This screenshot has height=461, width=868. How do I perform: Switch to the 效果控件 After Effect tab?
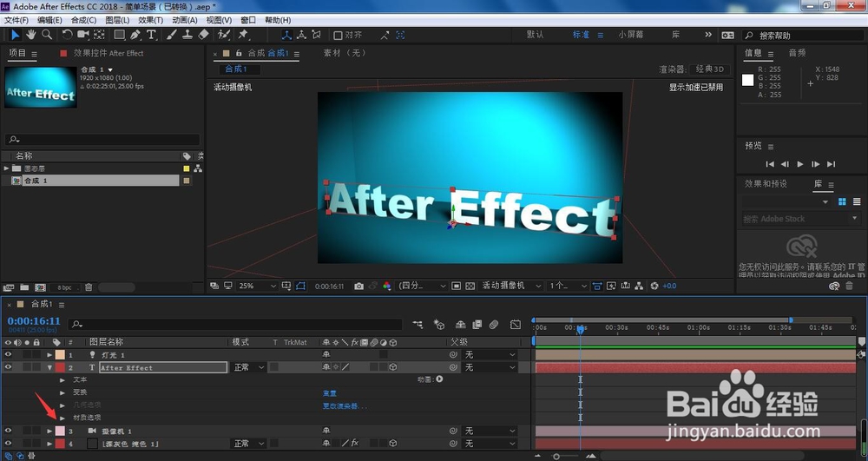pyautogui.click(x=108, y=53)
